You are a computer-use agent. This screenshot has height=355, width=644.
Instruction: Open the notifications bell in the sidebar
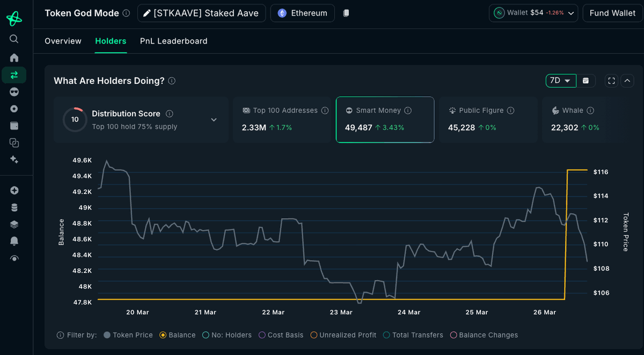[x=14, y=241]
